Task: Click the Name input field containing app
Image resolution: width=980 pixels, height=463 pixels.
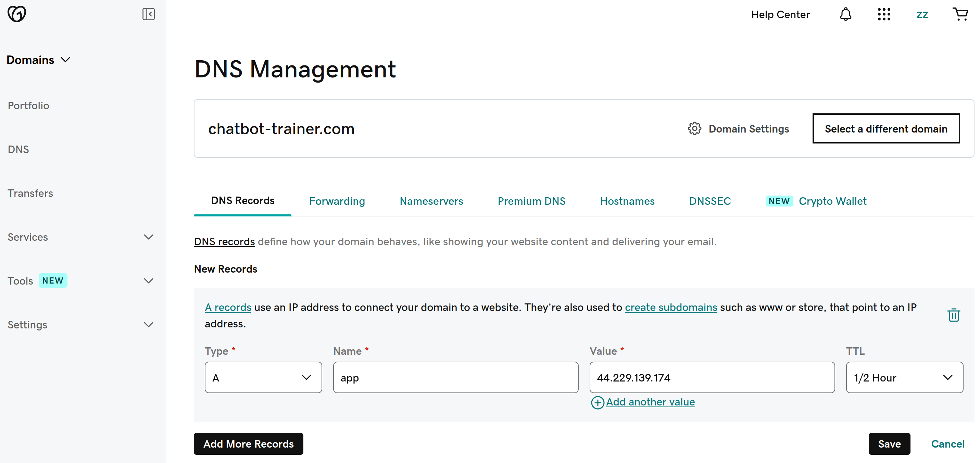Action: [455, 377]
